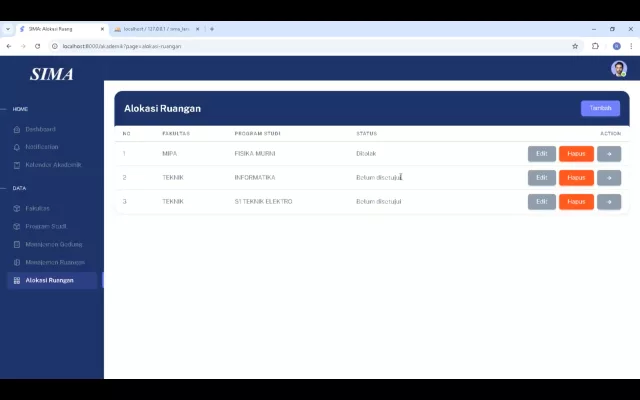640x400 pixels.
Task: Click the Alokasi Ruangan grid icon
Action: pyautogui.click(x=17, y=280)
